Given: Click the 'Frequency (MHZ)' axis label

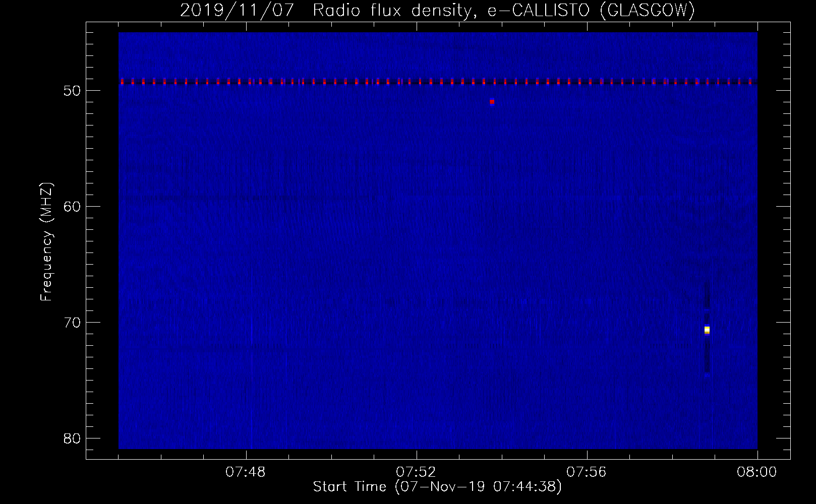Looking at the screenshot, I should tap(46, 242).
